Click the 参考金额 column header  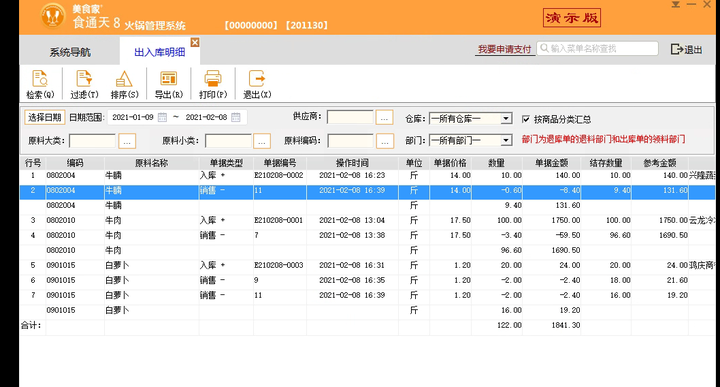click(x=660, y=163)
